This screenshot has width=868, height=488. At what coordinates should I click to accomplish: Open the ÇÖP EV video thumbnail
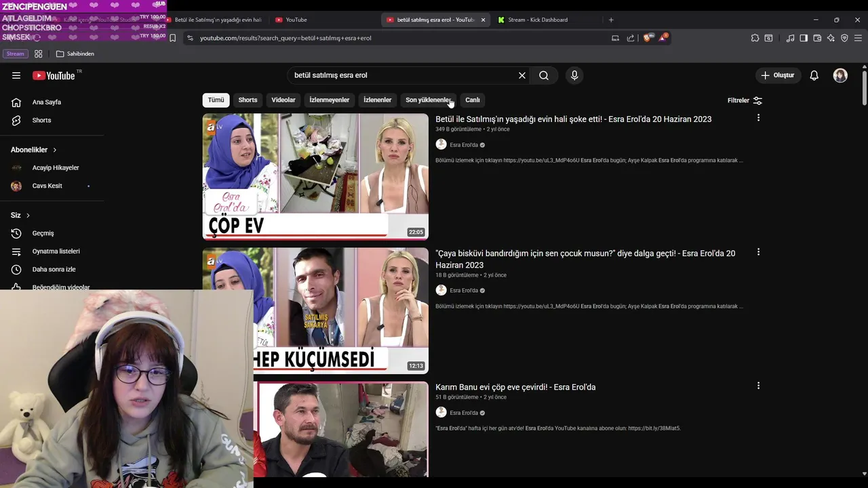(315, 176)
